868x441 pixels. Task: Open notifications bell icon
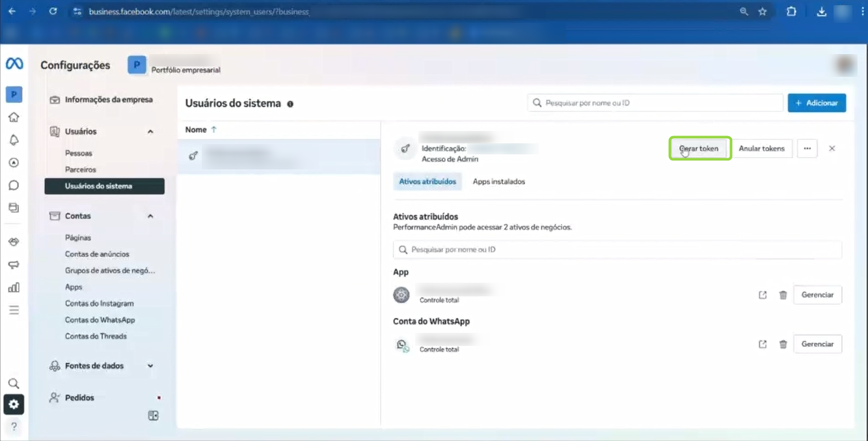(x=14, y=140)
